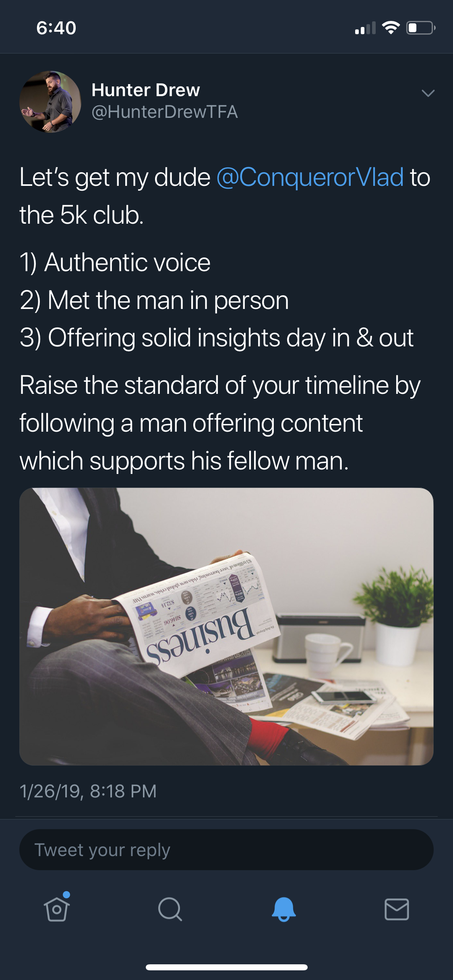Tap the Wi-Fi status icon
Screen dimensions: 453x980
[x=391, y=28]
